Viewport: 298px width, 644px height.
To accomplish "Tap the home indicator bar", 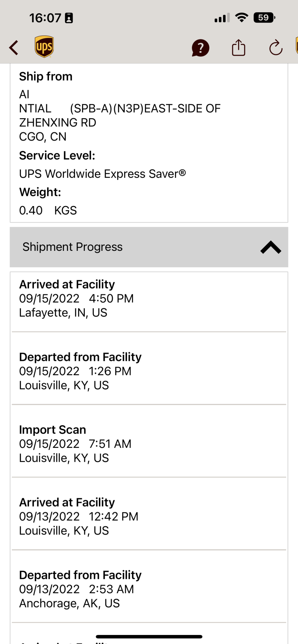I will point(149,637).
